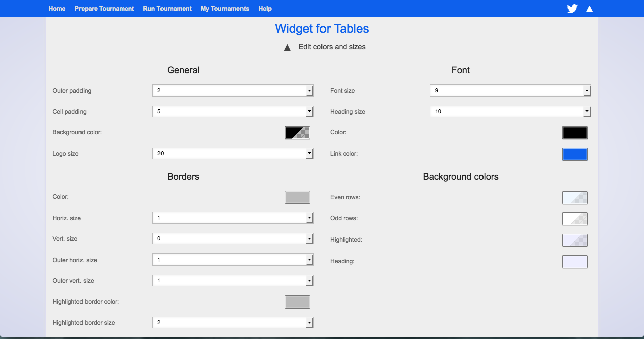Change the Font color black swatch

coord(575,133)
